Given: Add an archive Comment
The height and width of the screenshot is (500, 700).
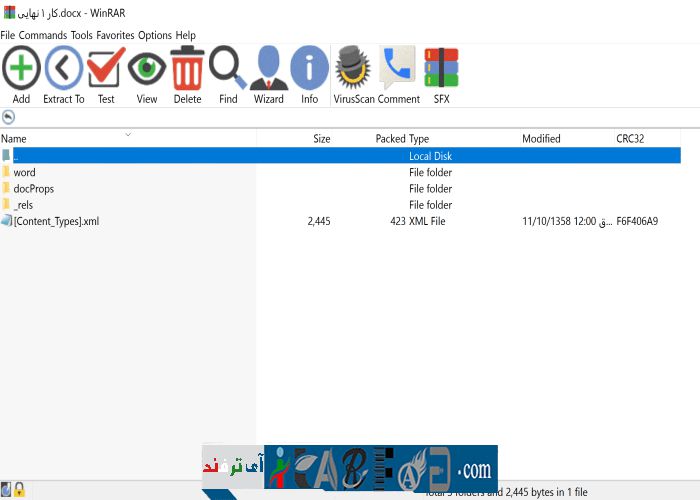Looking at the screenshot, I should [398, 70].
